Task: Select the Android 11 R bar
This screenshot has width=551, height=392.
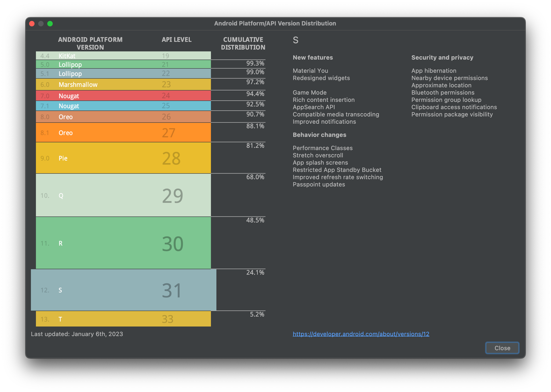Action: (123, 243)
